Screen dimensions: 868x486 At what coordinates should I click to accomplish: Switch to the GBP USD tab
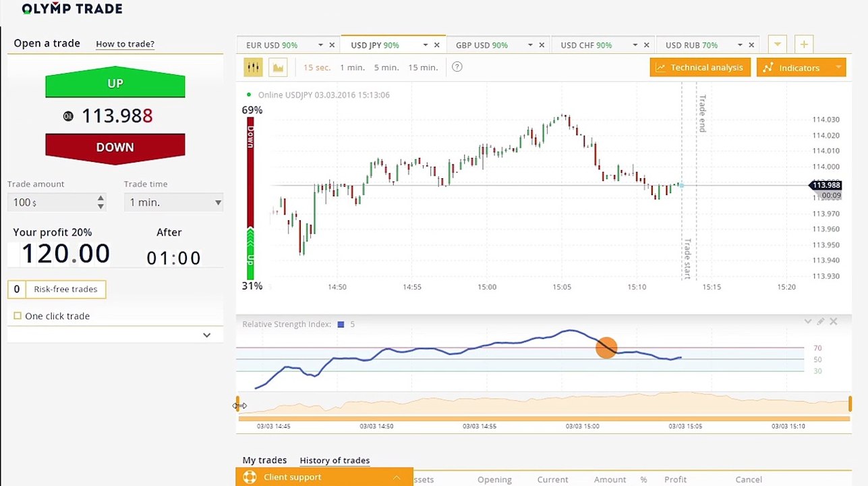click(482, 45)
